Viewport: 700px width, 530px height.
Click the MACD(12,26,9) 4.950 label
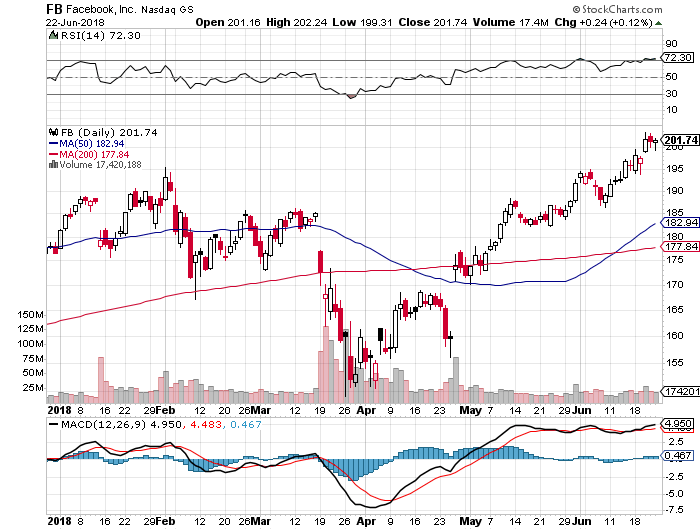(121, 425)
